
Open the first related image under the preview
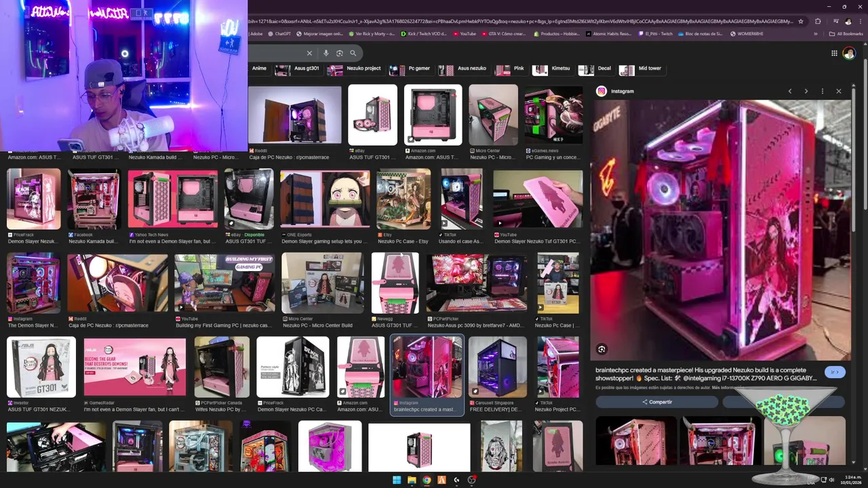tap(636, 442)
